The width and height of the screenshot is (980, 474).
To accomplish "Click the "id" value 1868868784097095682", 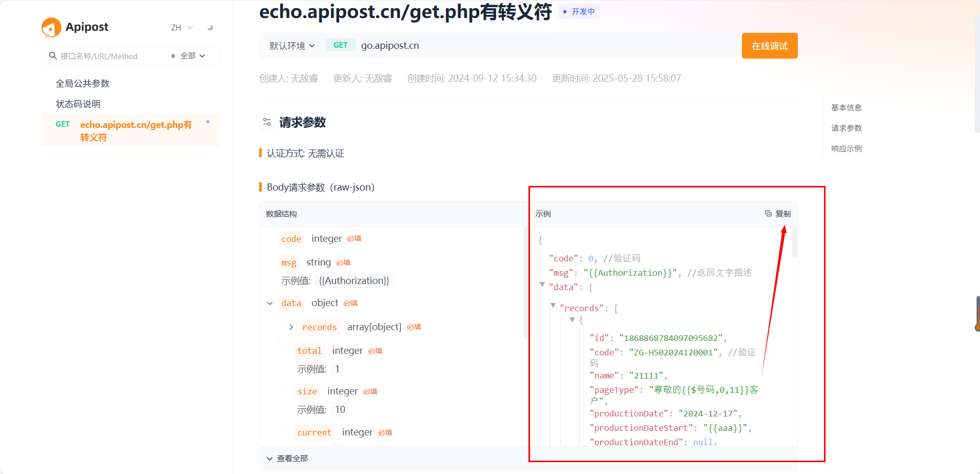I will (671, 338).
